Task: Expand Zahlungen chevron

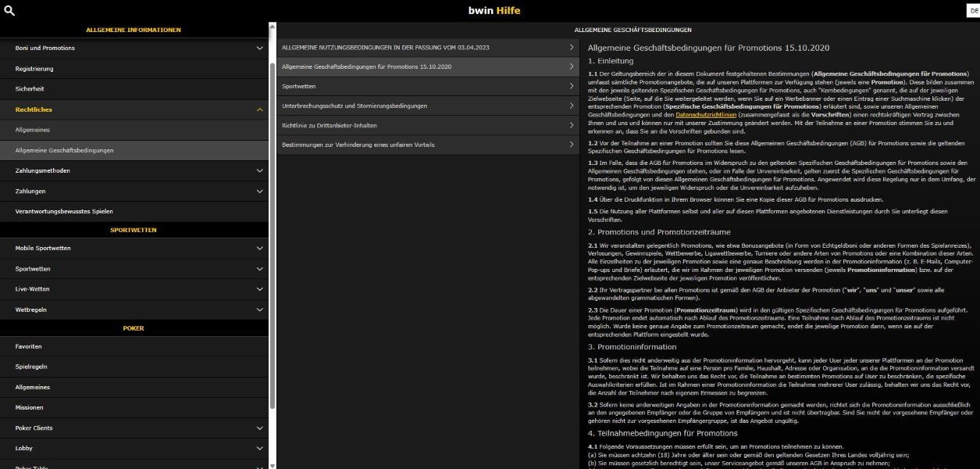Action: [x=260, y=191]
